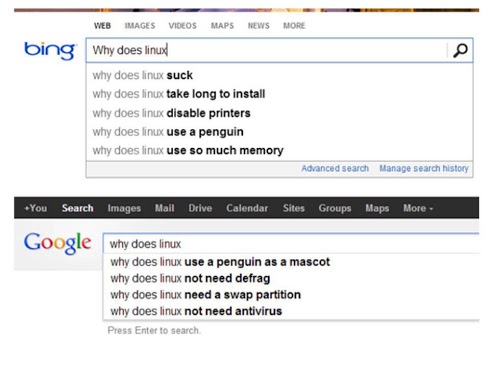Switch to Bing Videos tab

click(x=182, y=26)
